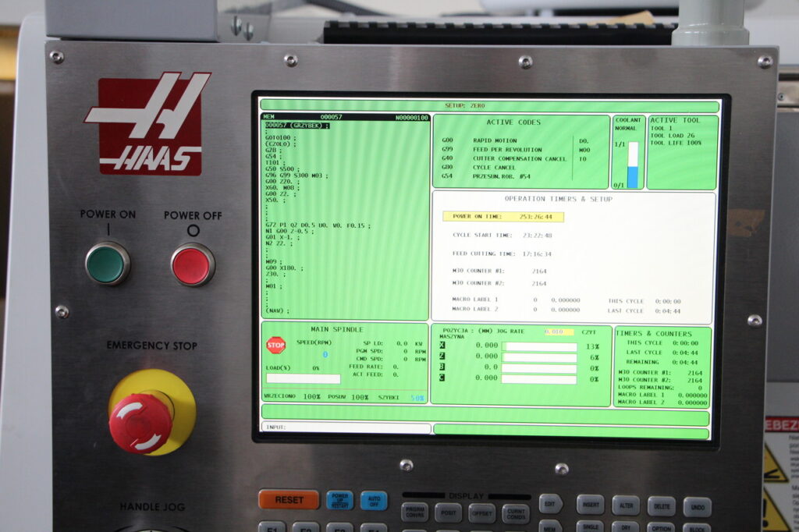Viewport: 799px width, 532px height.
Task: Select the Z axis position indicator
Action: 442,356
